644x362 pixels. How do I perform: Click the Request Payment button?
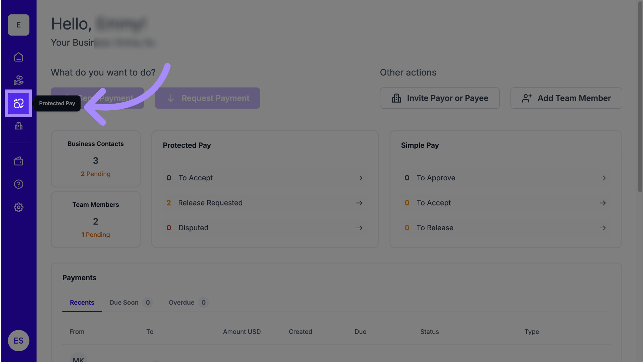(x=207, y=98)
